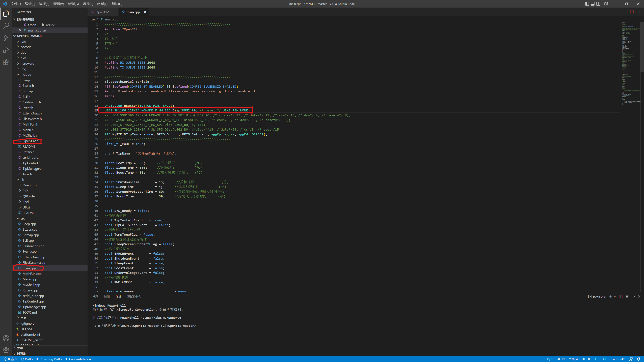Screen dimensions: 644x362
Task: Open the 编辑(E) menu
Action: 30,4
